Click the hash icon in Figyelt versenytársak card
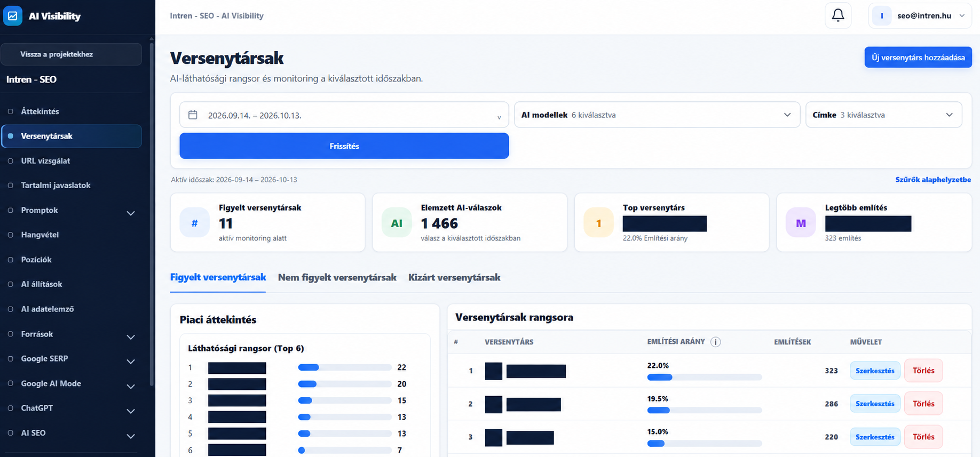The height and width of the screenshot is (457, 980). tap(194, 223)
